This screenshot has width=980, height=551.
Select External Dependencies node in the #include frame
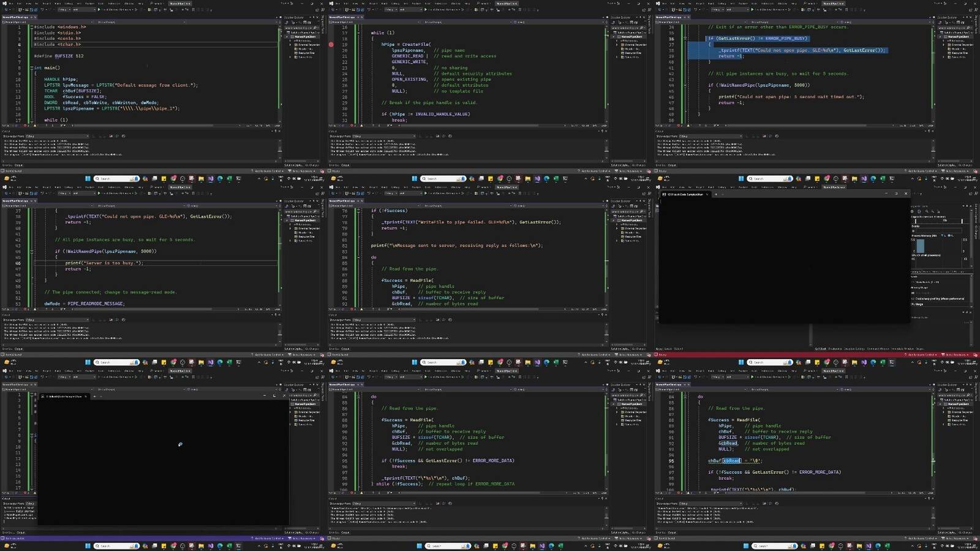click(307, 45)
